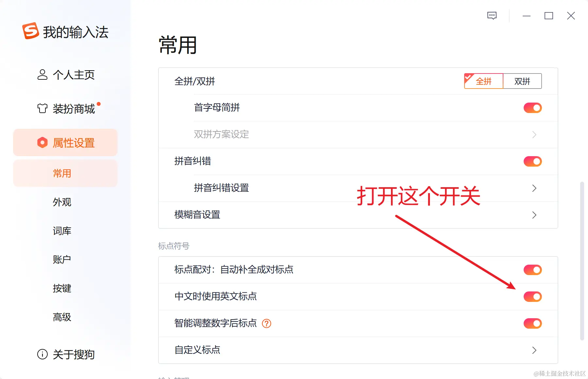Open the 装扮商城 store
The height and width of the screenshot is (379, 588).
click(74, 109)
